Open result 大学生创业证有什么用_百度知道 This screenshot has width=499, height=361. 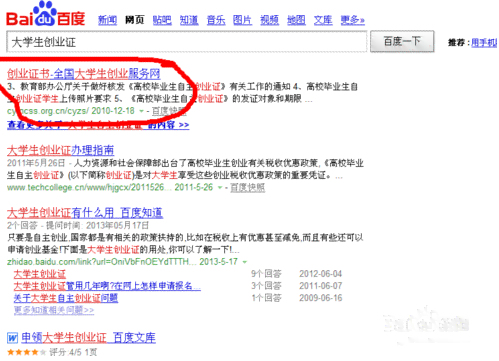coord(85,213)
